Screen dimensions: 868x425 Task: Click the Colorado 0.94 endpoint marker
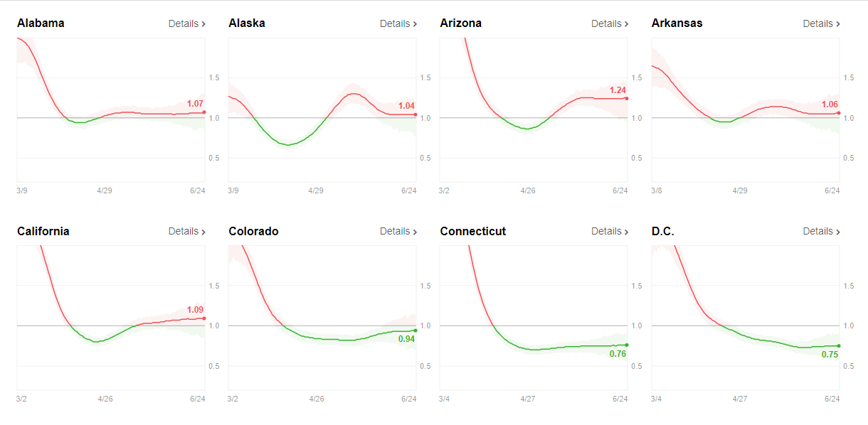[x=416, y=330]
